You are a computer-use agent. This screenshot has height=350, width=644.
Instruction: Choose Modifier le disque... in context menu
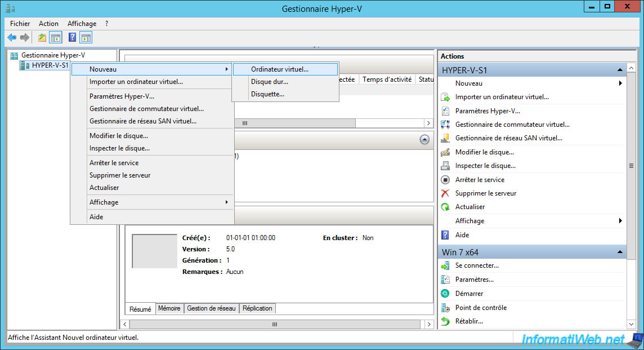click(x=152, y=136)
